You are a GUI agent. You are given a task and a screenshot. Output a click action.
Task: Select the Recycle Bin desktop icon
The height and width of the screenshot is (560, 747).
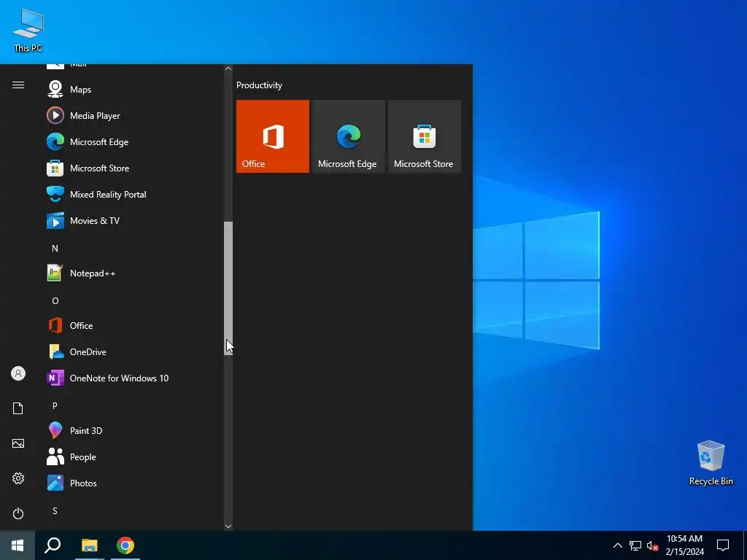tap(711, 463)
